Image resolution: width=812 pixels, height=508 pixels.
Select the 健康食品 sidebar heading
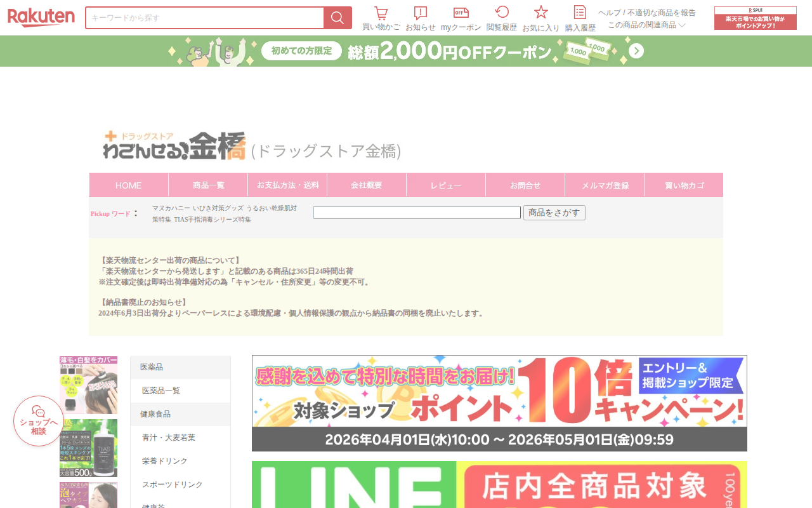pyautogui.click(x=180, y=414)
